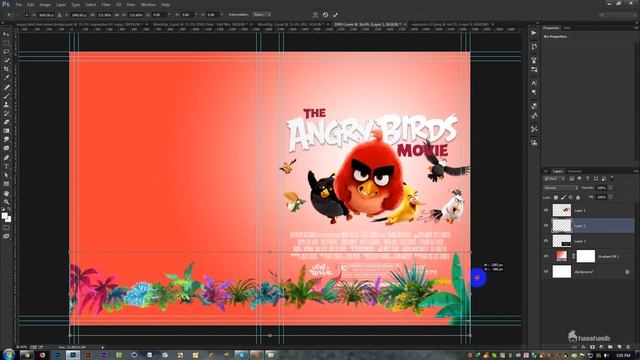Open the Properties panel flyout menu

636,28
